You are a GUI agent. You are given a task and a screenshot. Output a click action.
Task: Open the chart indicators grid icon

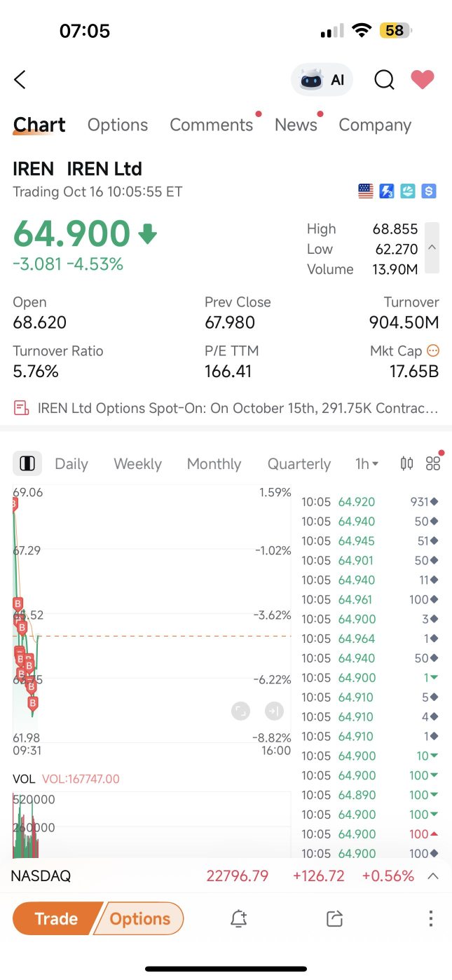pyautogui.click(x=433, y=463)
